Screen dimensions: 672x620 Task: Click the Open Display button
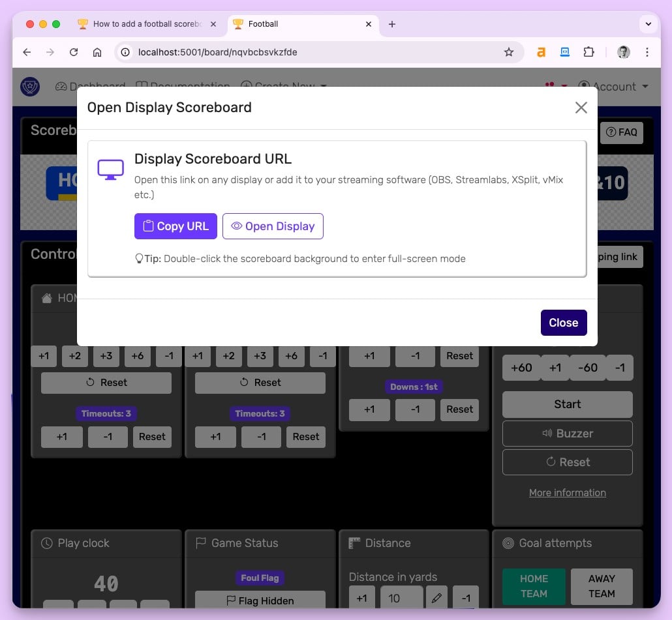[273, 226]
